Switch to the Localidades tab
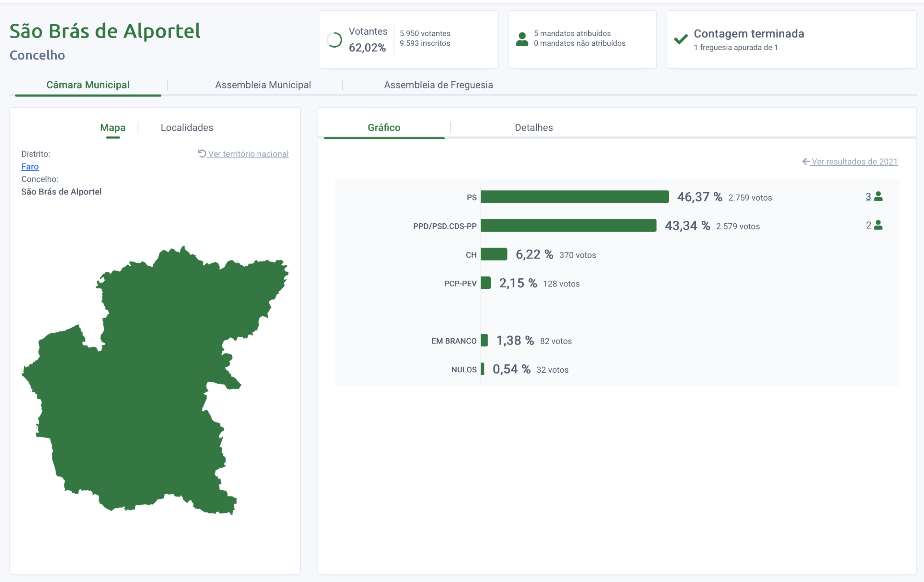Image resolution: width=924 pixels, height=582 pixels. point(187,127)
